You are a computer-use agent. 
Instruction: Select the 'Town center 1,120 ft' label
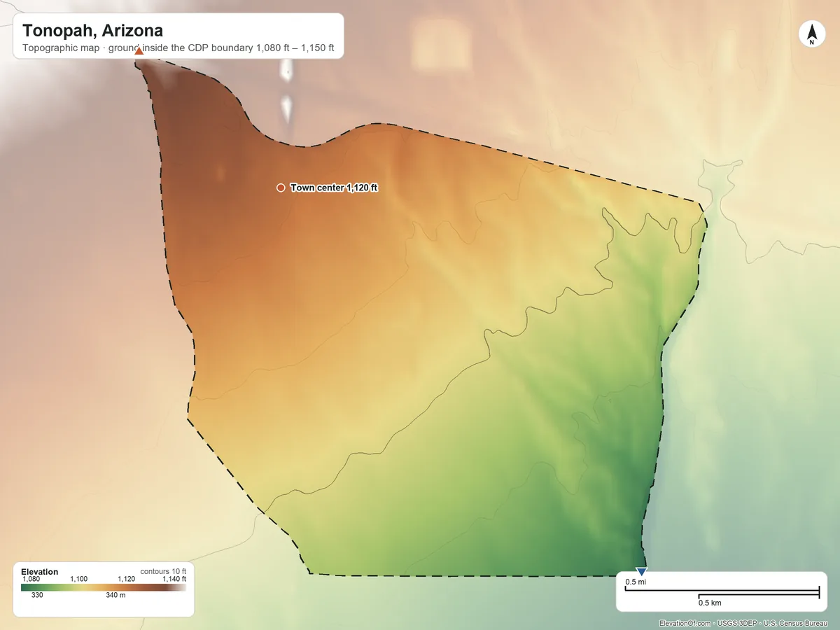pos(334,188)
